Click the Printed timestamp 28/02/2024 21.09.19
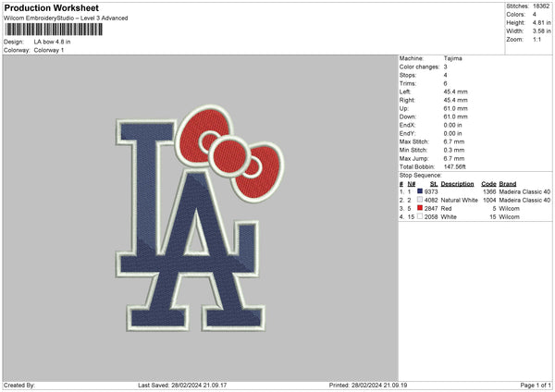The width and height of the screenshot is (555, 392). pos(379,386)
